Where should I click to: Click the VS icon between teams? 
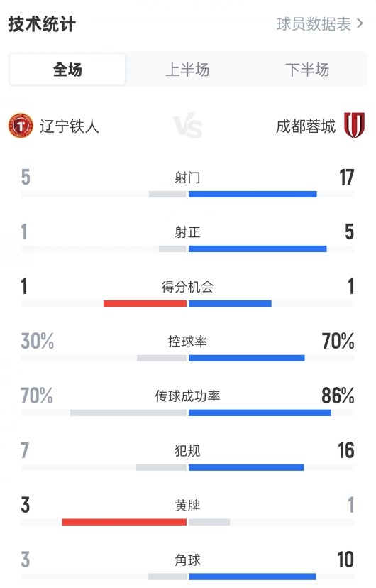(187, 125)
